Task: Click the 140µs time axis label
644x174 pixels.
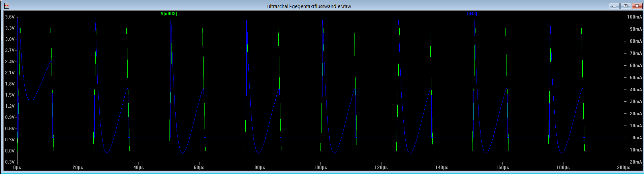Action: click(442, 167)
